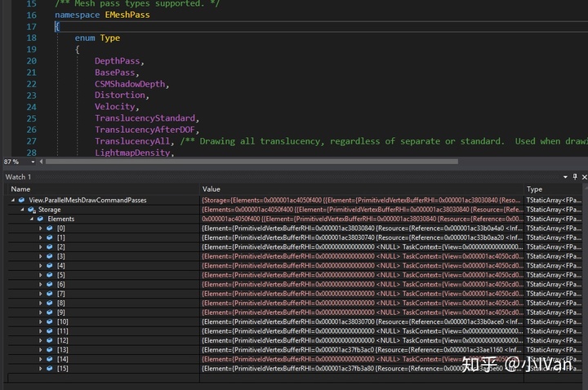Expand element [2] in the watch list

point(41,247)
